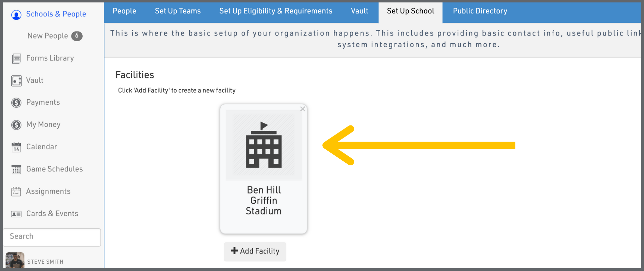Image resolution: width=644 pixels, height=271 pixels.
Task: Click the Game Schedules grid icon
Action: click(16, 169)
